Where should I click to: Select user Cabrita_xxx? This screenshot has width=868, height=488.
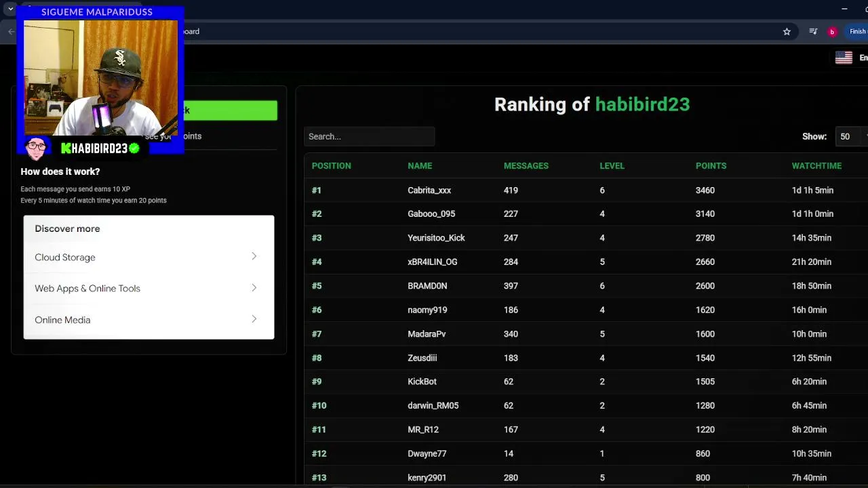[x=429, y=190]
